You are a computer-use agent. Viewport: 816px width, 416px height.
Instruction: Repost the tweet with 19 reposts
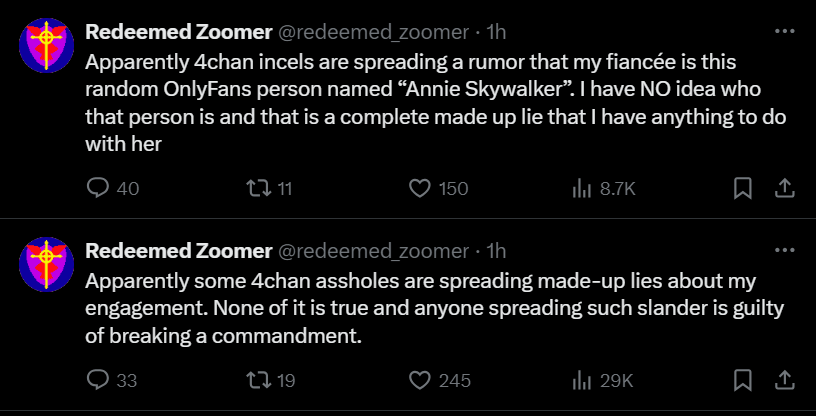pyautogui.click(x=257, y=380)
